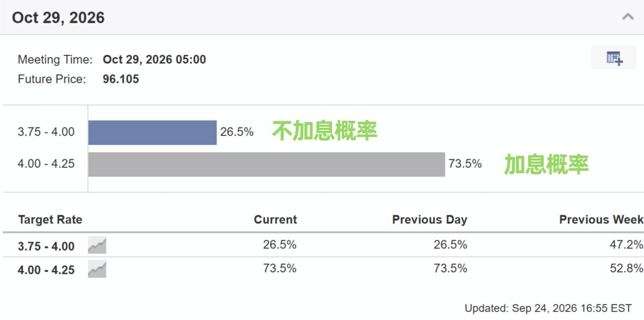Click the 73.5% bar chart value label
This screenshot has height=320, width=644.
465,164
